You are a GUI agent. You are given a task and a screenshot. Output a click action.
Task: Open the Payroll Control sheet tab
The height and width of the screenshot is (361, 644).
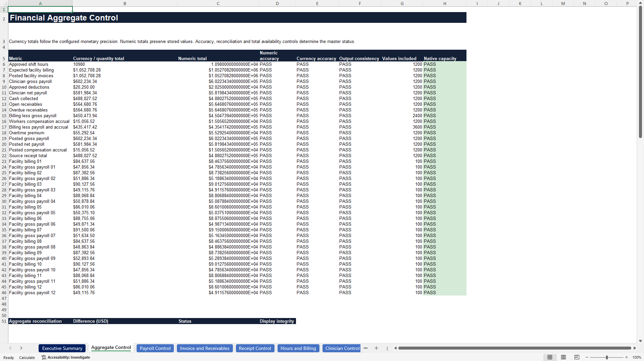(x=155, y=348)
